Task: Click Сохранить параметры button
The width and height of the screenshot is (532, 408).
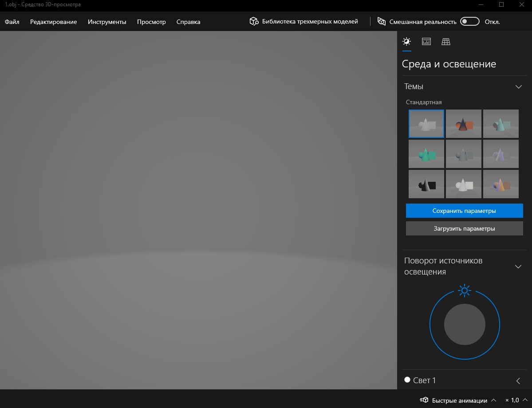Action: [464, 211]
